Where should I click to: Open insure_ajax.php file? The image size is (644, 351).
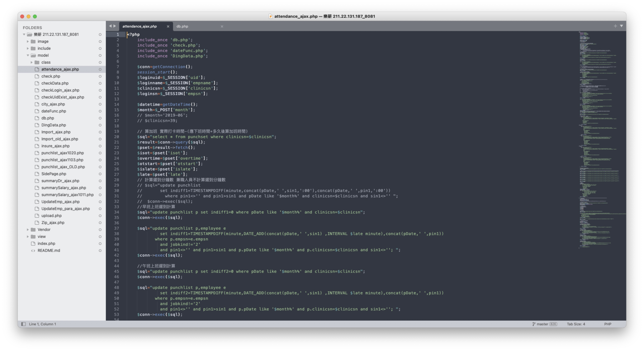tap(55, 146)
